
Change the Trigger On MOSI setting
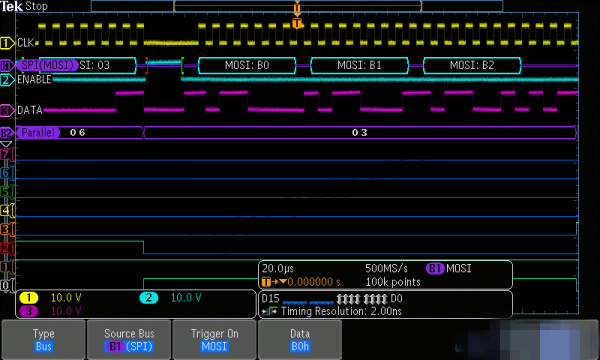click(215, 340)
